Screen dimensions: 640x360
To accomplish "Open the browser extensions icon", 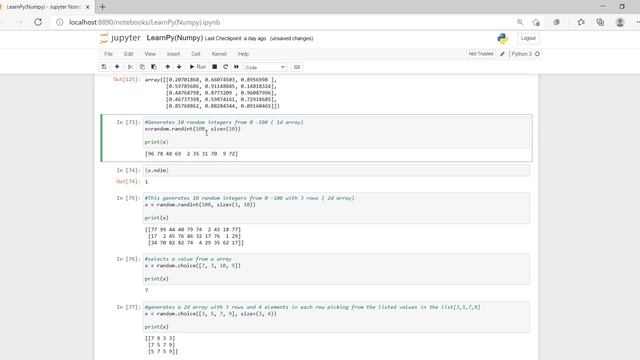I will (x=556, y=22).
